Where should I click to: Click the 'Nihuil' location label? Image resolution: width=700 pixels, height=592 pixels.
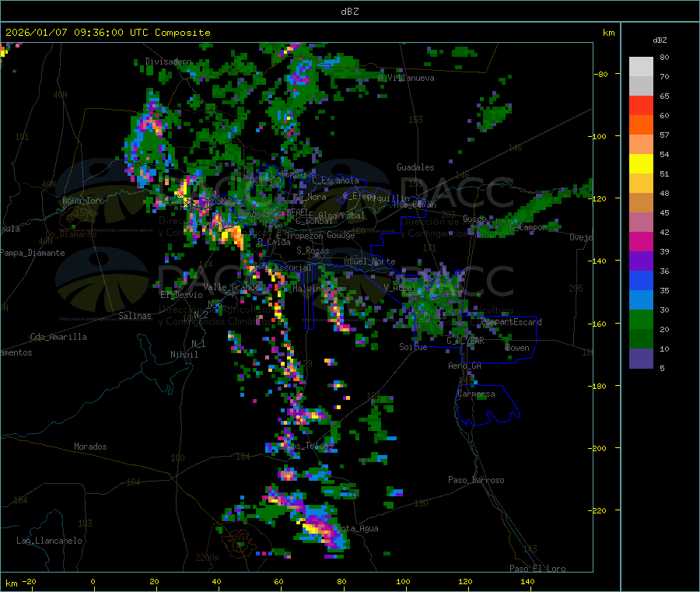(x=184, y=355)
